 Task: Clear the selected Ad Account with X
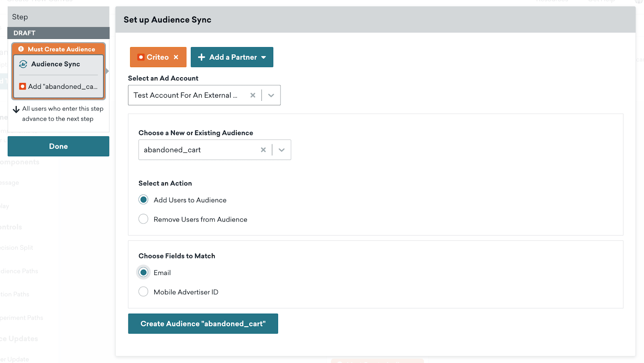253,95
